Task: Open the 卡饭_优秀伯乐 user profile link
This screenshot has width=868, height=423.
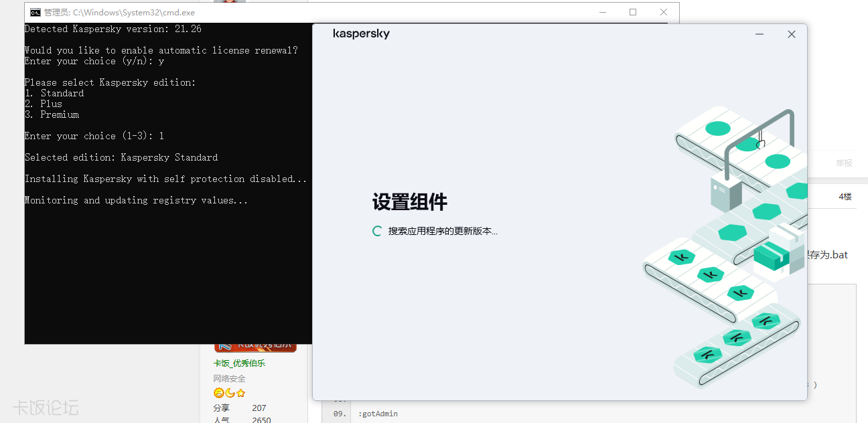Action: point(239,363)
